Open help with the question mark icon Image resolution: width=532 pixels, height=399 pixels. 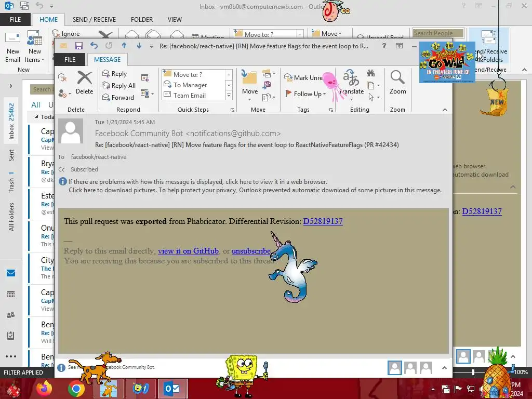(x=384, y=46)
